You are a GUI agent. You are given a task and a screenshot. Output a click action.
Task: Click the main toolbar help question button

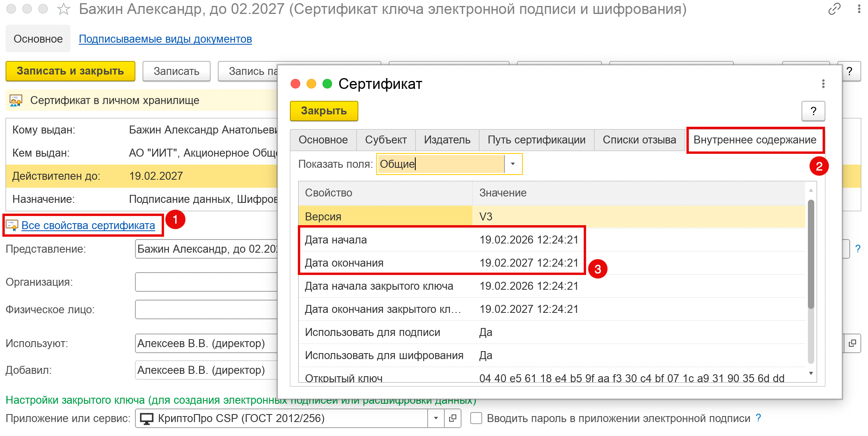849,71
